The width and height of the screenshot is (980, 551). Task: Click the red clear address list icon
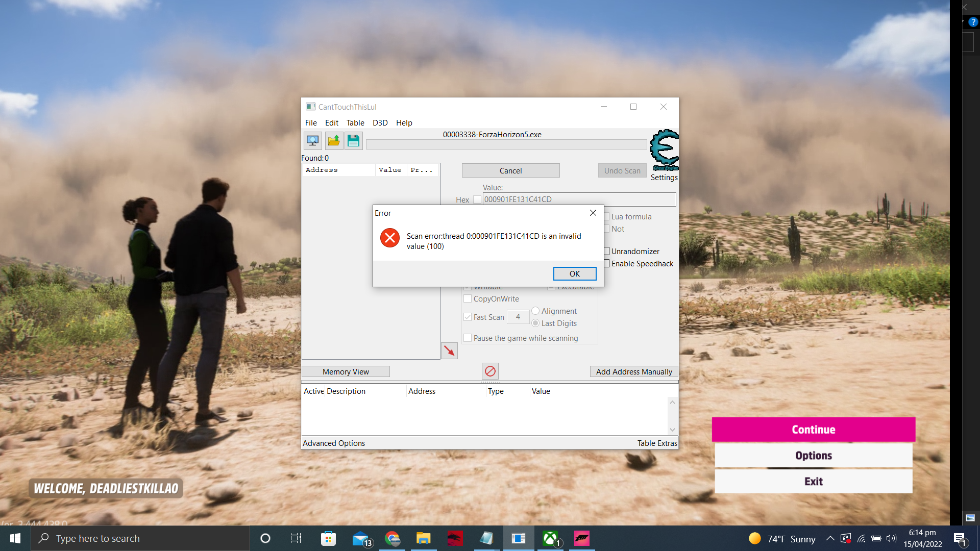(490, 371)
